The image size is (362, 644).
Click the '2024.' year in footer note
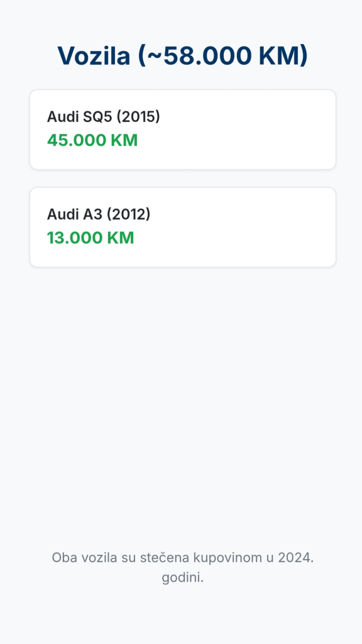click(295, 558)
